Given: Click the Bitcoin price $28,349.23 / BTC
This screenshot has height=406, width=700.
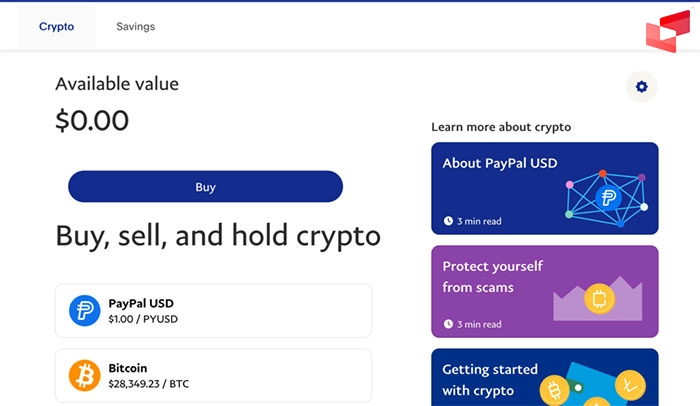Looking at the screenshot, I should [x=149, y=383].
